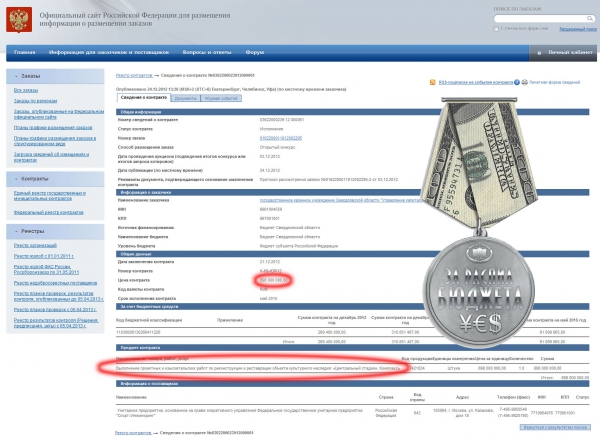Open 'Реестр планов проверок с 05.04.2013 г.' link
Viewport: 600px width, 443px height.
tap(55, 309)
